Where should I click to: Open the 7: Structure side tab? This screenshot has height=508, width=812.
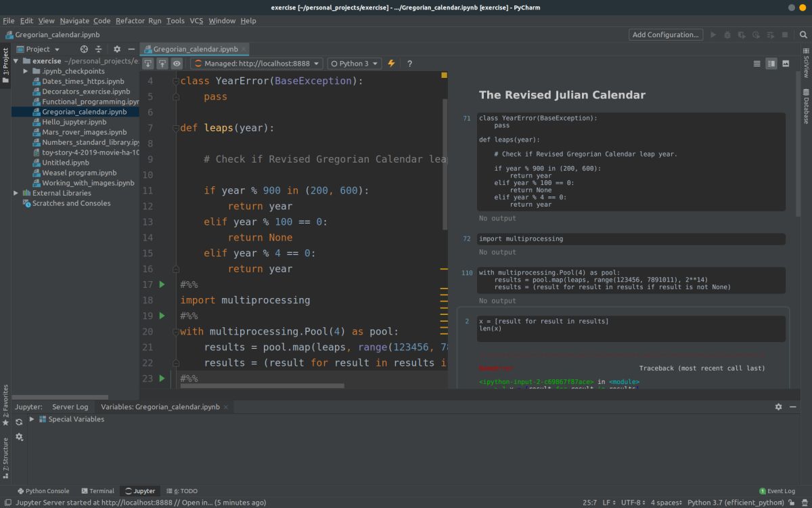(5, 459)
